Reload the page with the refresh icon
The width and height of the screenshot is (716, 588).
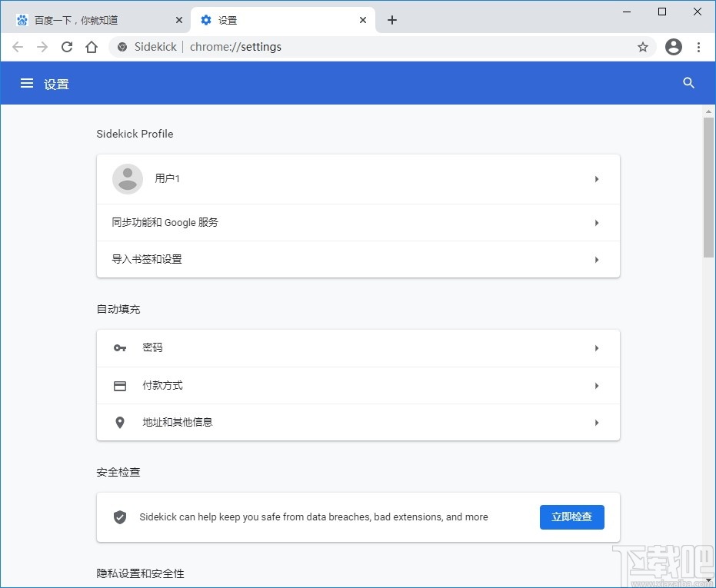pos(67,47)
